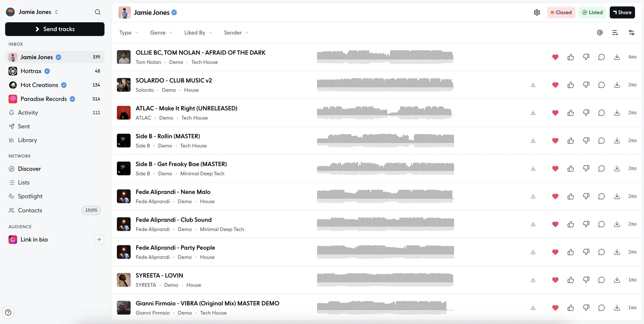This screenshot has height=324, width=644.
Task: Open the Hot Creations inbox
Action: pos(55,85)
